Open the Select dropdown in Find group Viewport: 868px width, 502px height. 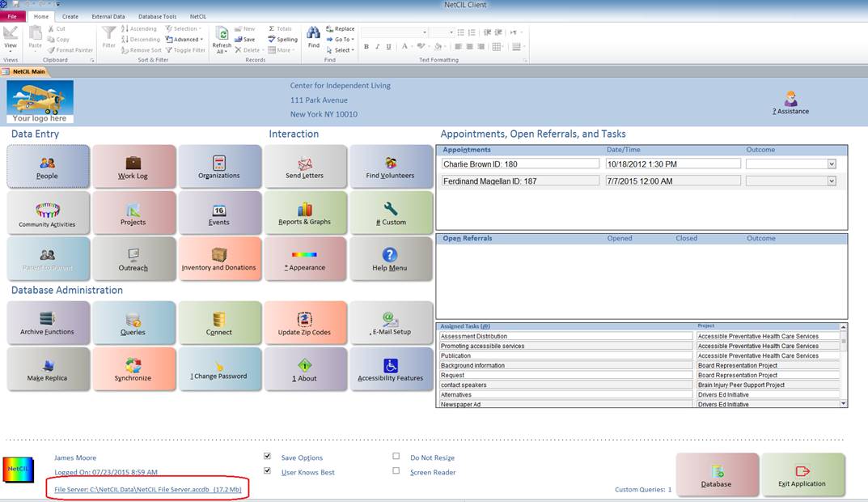click(x=340, y=50)
